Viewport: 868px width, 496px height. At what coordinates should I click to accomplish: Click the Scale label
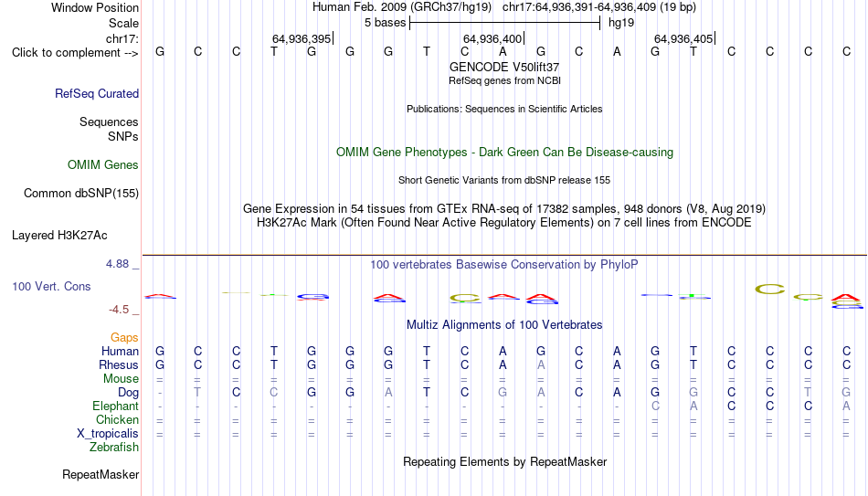click(123, 23)
